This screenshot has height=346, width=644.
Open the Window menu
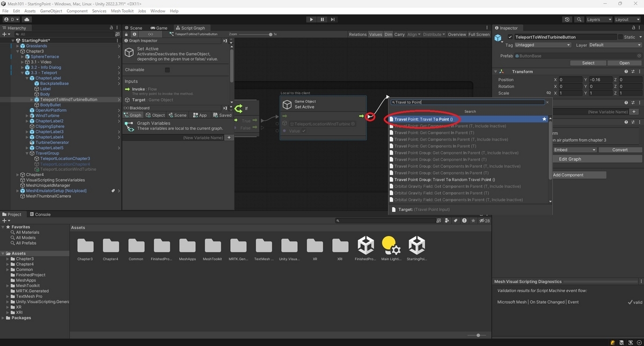coord(158,11)
